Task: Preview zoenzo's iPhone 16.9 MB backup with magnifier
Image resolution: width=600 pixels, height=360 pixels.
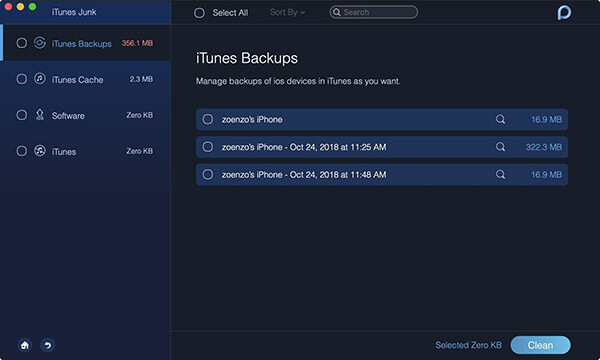Action: (500, 119)
